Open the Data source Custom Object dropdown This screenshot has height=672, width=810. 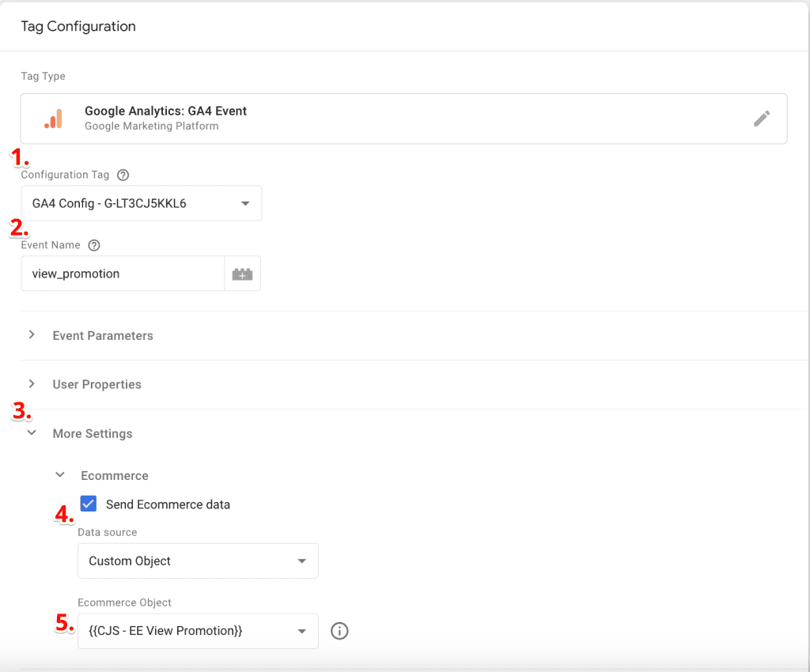[198, 561]
